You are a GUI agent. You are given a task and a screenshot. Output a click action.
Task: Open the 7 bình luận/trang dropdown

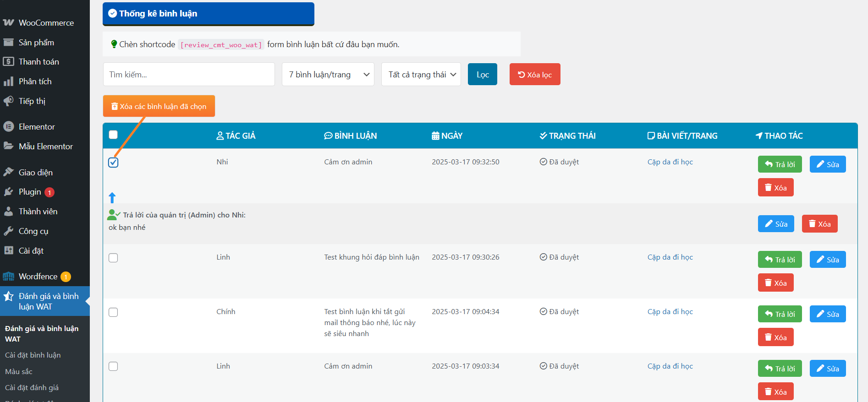point(328,74)
